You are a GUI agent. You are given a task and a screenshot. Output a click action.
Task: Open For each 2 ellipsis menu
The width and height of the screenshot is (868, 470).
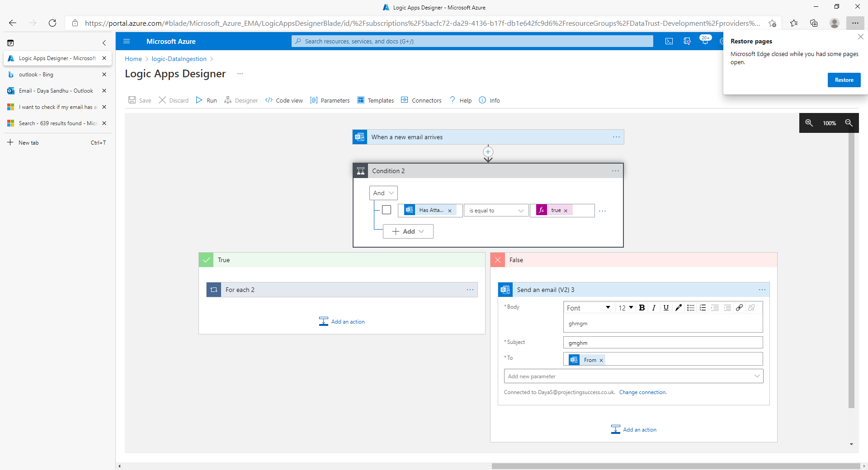pos(470,290)
